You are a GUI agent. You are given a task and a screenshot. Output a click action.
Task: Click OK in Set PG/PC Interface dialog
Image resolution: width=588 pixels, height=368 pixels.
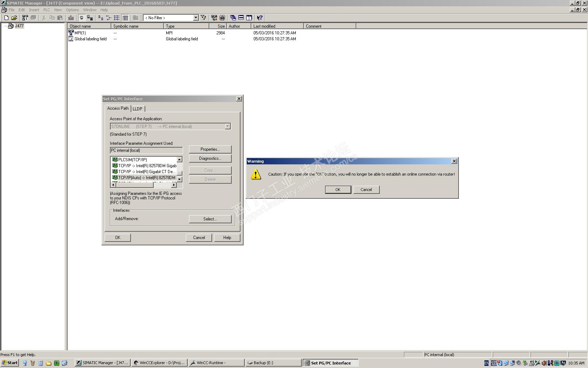coord(118,238)
